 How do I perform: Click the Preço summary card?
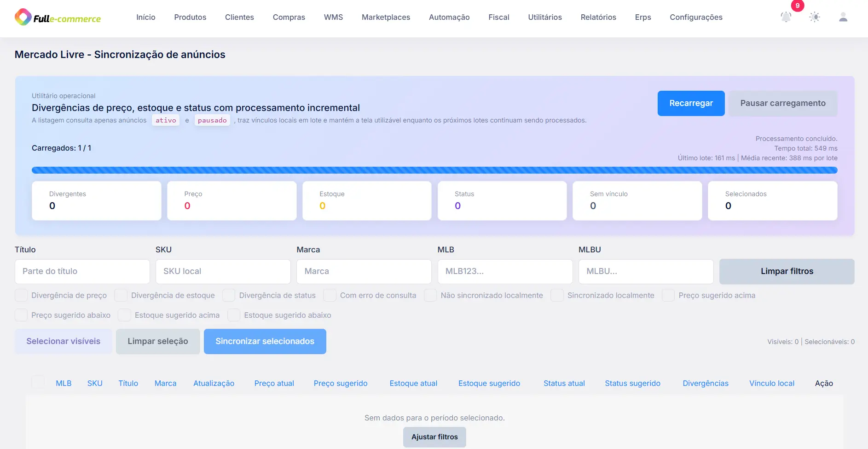231,201
